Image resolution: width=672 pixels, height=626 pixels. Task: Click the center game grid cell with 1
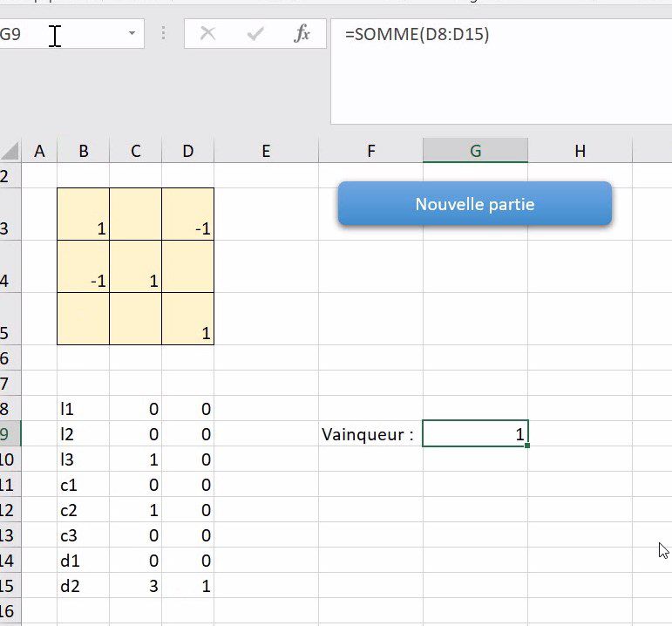135,266
